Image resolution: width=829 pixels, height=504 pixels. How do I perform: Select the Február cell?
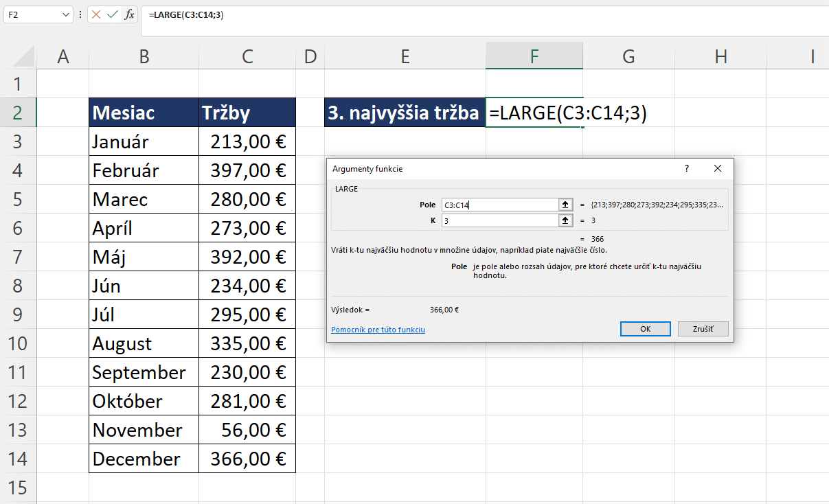point(144,170)
